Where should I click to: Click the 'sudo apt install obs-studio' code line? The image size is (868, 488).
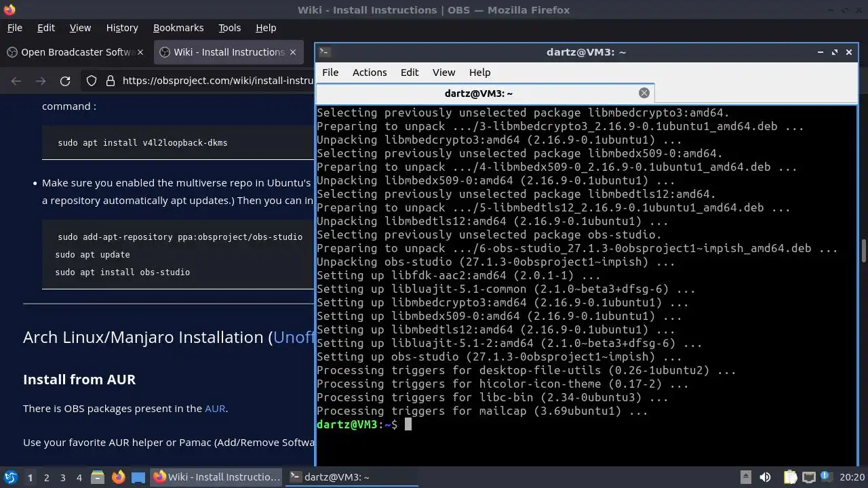pyautogui.click(x=123, y=272)
